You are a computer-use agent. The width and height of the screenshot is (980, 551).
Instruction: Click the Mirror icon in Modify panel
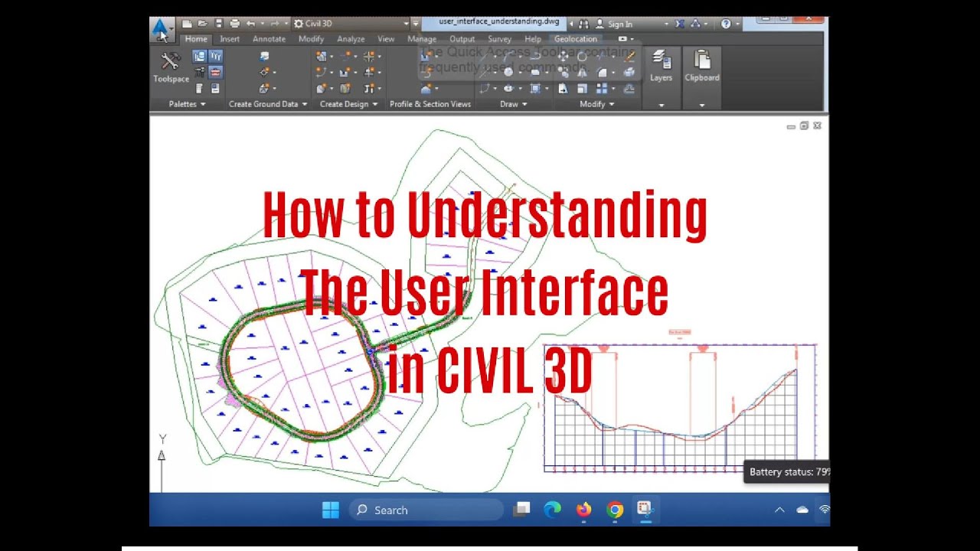pyautogui.click(x=582, y=73)
